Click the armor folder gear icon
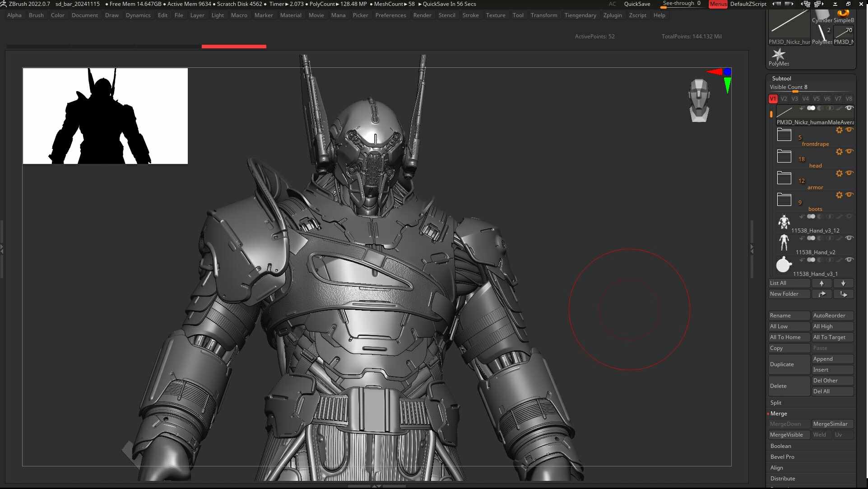This screenshot has width=868, height=489. (x=839, y=173)
